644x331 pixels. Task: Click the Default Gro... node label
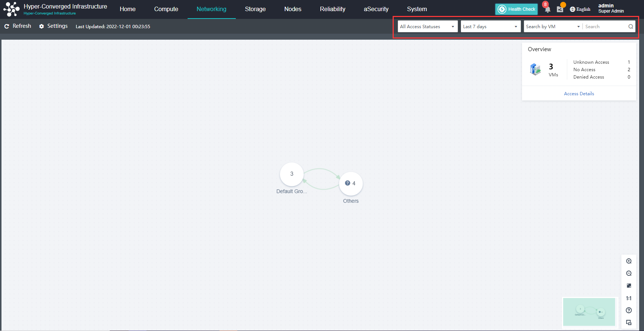click(291, 191)
